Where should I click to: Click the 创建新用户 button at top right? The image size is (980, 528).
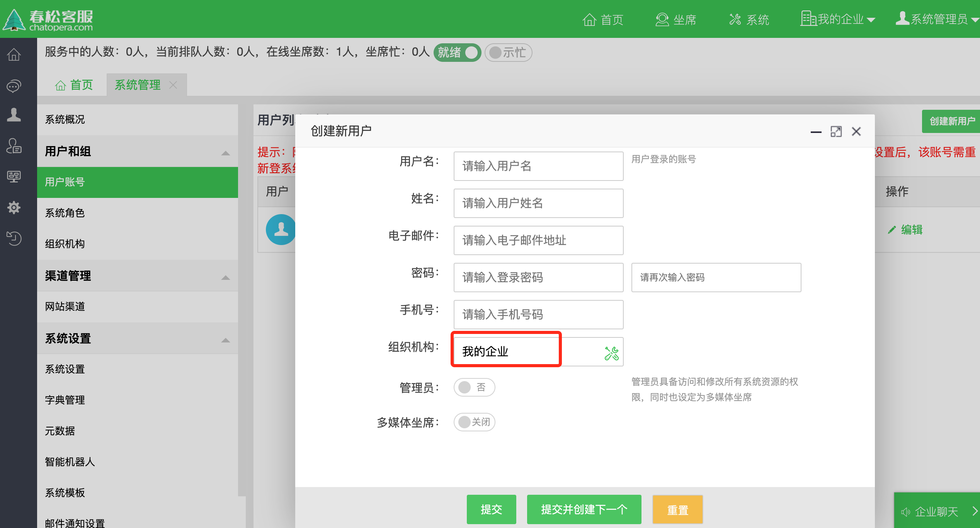951,121
